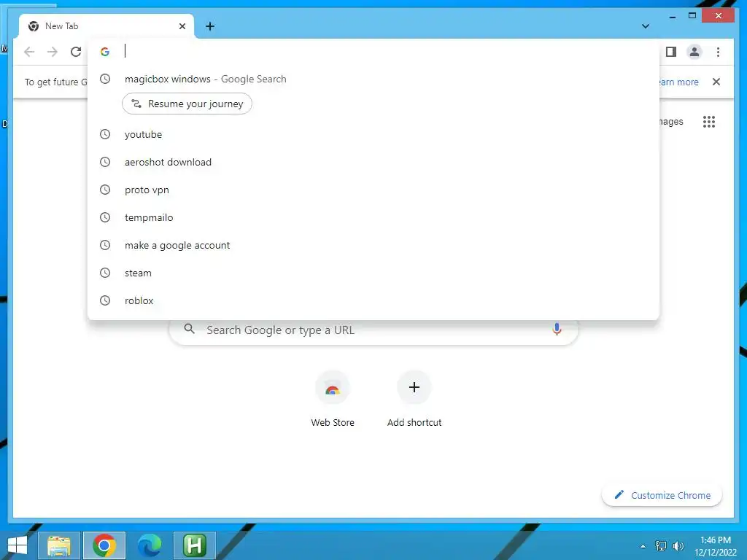Open the tab search dropdown arrow
Screen dimensions: 747x560
pyautogui.click(x=645, y=26)
